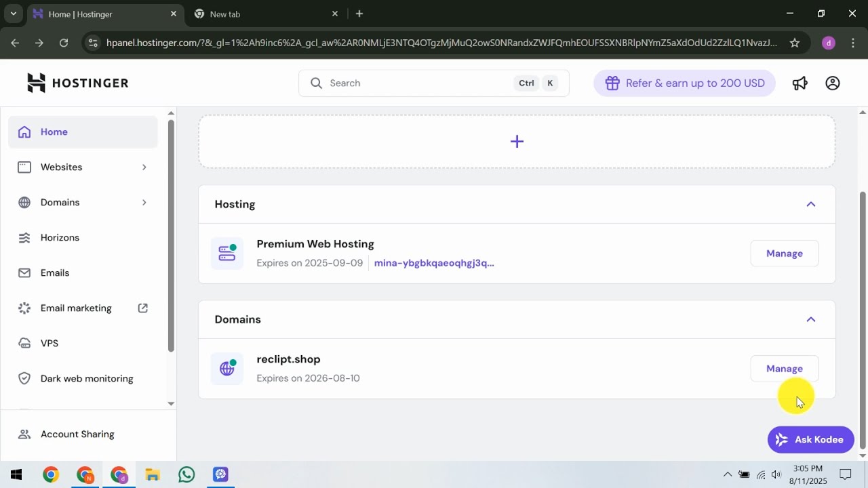The image size is (868, 488).
Task: Reload the page with refresh icon
Action: pyautogui.click(x=64, y=43)
